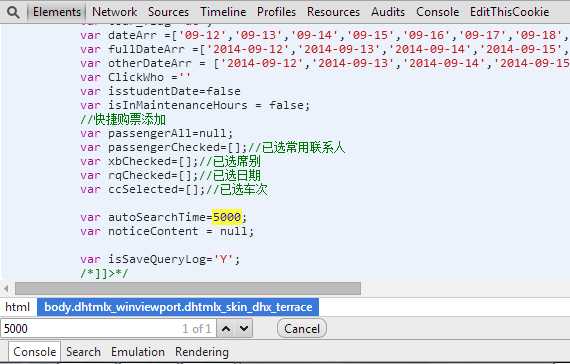Open the Sources tab
The width and height of the screenshot is (570, 364).
(168, 12)
